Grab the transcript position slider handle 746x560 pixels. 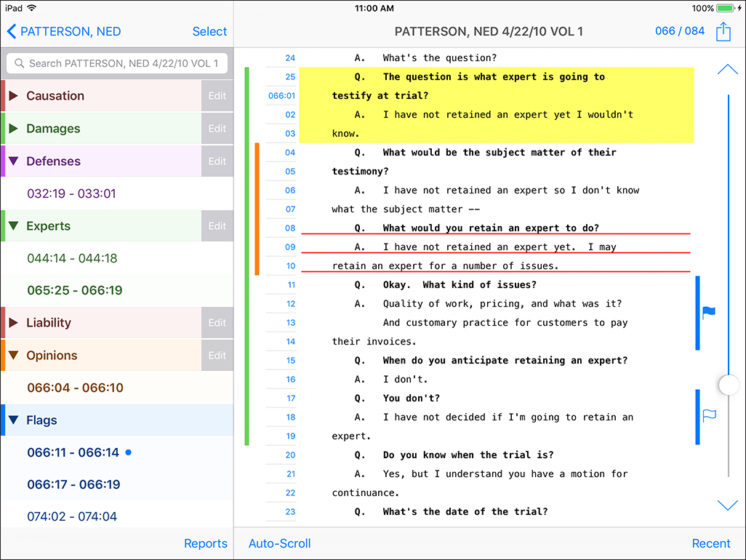point(729,385)
